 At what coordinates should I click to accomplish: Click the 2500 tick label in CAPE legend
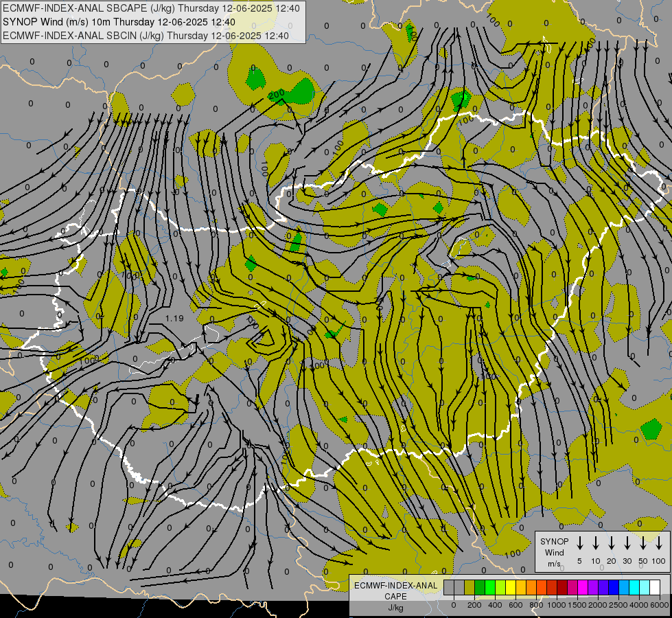[618, 605]
